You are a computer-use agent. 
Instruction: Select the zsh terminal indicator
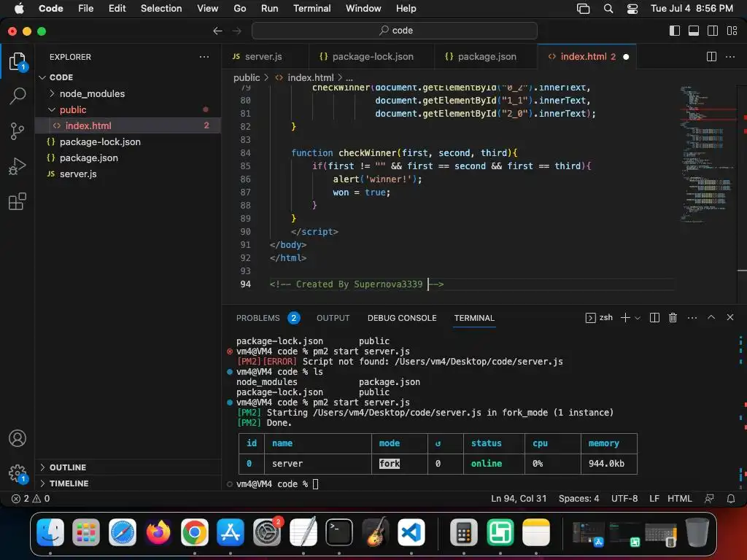click(x=599, y=318)
